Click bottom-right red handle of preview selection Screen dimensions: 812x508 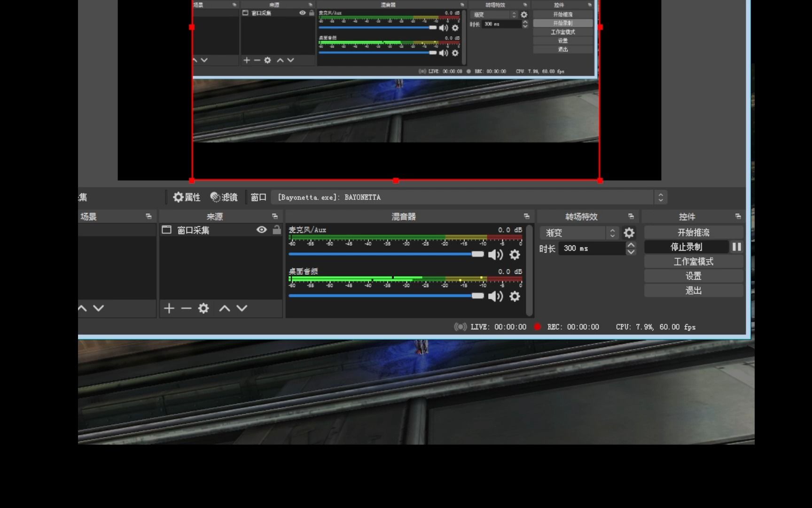coord(600,181)
